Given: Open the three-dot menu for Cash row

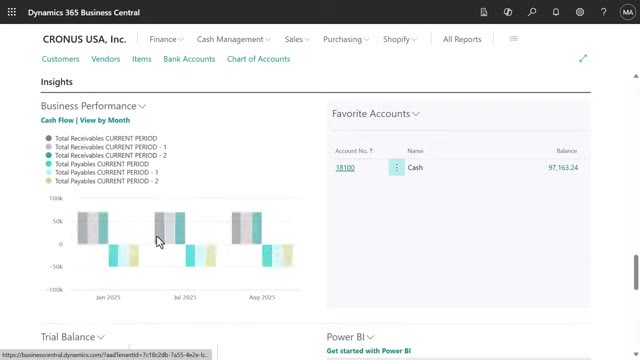Looking at the screenshot, I should coord(396,168).
